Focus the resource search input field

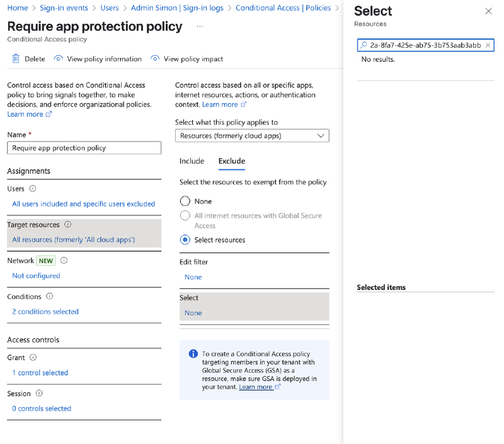(426, 45)
